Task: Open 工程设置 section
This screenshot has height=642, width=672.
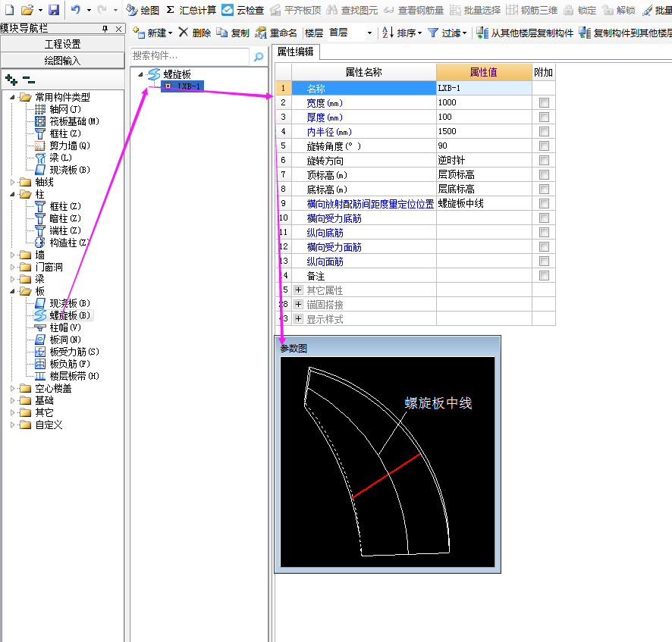Action: [x=62, y=44]
